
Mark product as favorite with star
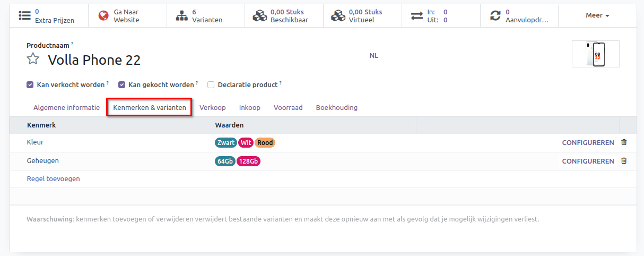[33, 59]
